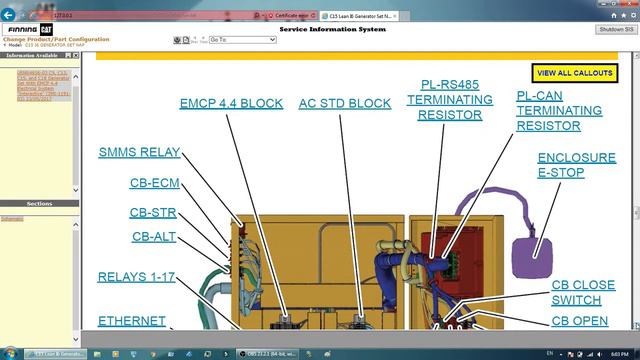Open the RELAYS 1-17 callout
The height and width of the screenshot is (360, 640).
(x=136, y=277)
